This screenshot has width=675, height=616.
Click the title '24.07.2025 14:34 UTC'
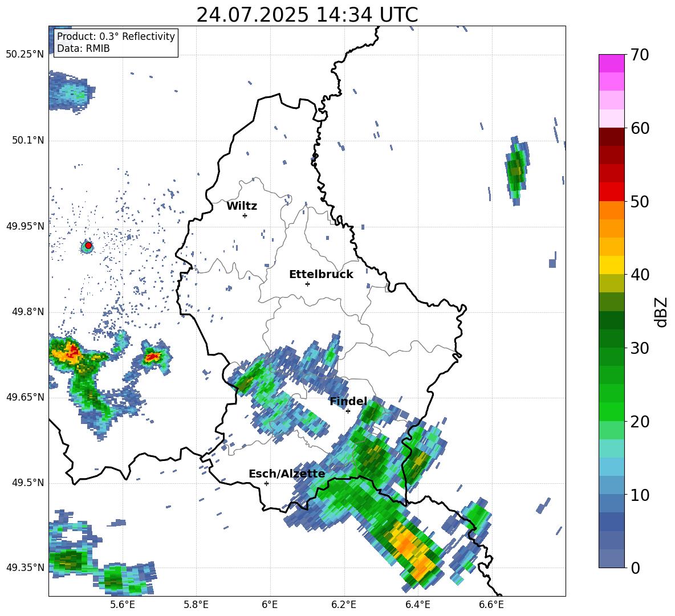307,15
